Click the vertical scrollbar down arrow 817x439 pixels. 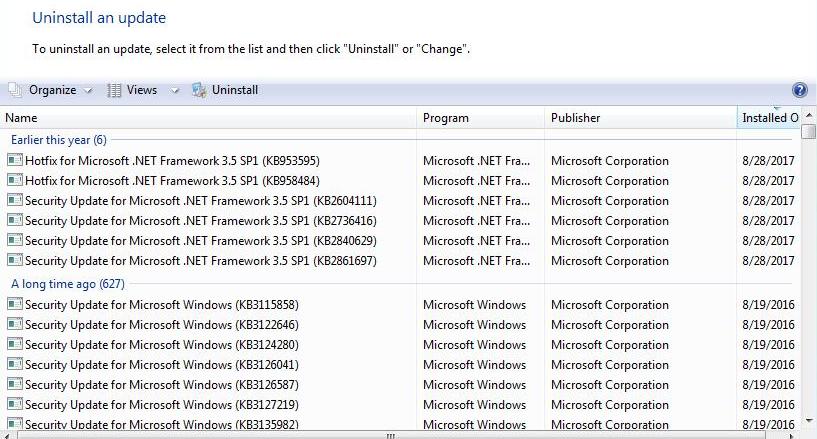[809, 420]
